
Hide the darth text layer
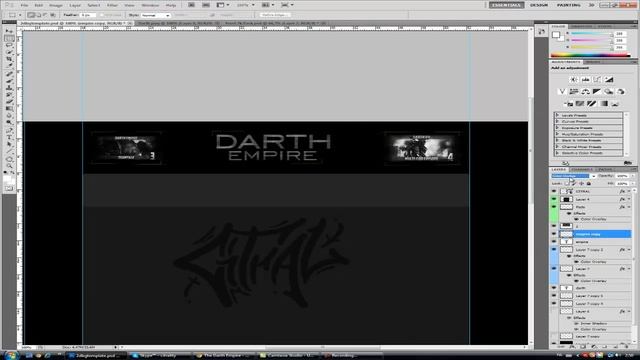(554, 288)
